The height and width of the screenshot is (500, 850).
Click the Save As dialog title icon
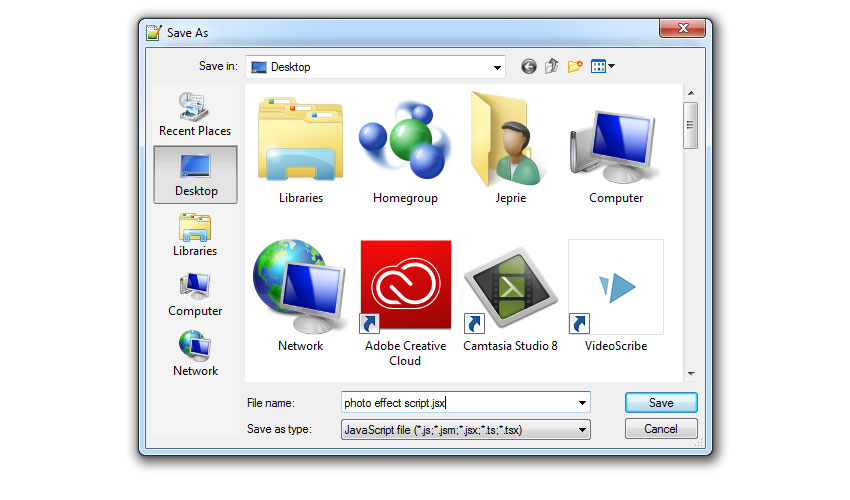(154, 33)
